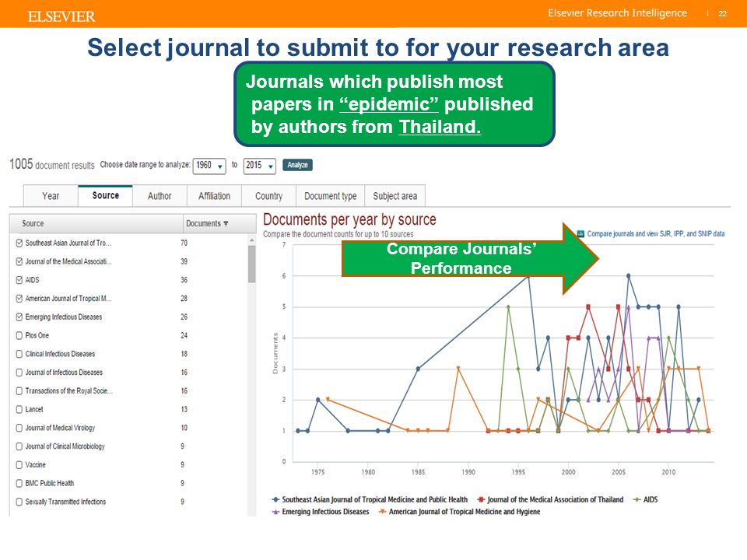Uncheck Southeast Asian Journal of Tro... checkbox
The width and height of the screenshot is (747, 560).
click(x=19, y=243)
